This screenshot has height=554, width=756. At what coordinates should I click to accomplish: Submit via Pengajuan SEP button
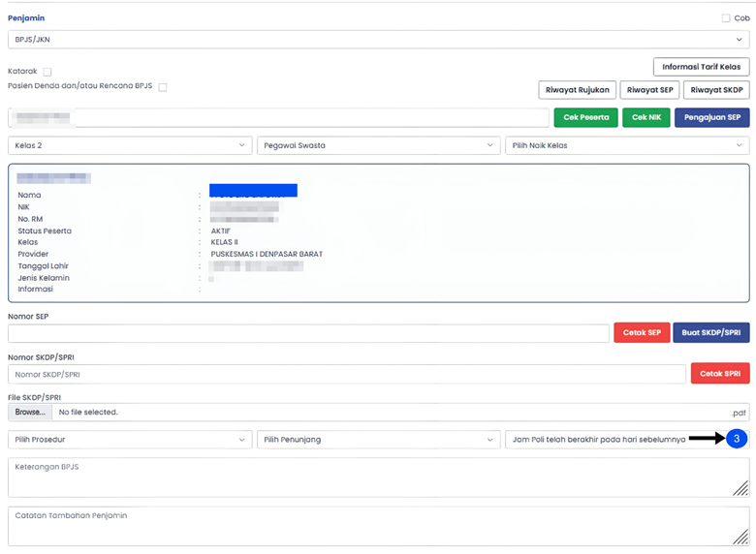pos(711,117)
